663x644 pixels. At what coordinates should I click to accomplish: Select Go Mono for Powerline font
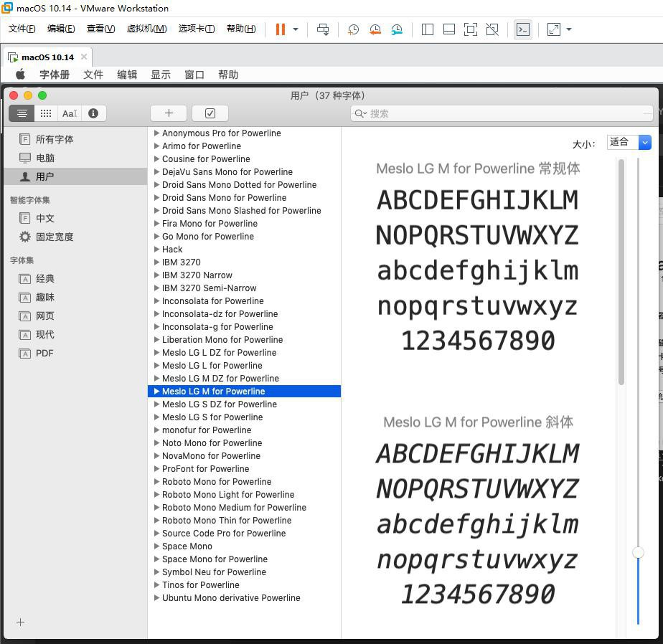pos(244,236)
